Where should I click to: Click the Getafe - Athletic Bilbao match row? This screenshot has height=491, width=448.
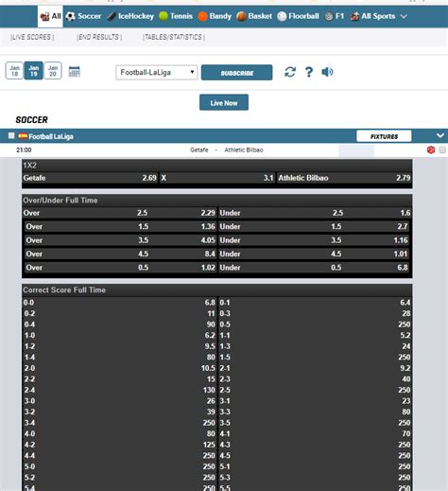224,150
